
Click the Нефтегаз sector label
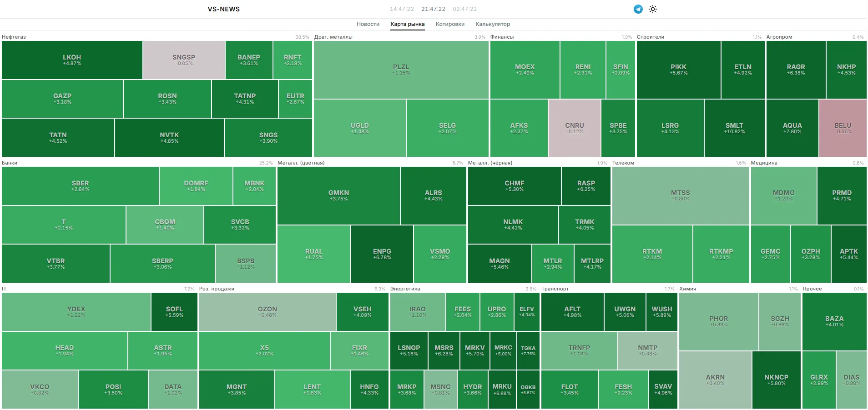[14, 37]
